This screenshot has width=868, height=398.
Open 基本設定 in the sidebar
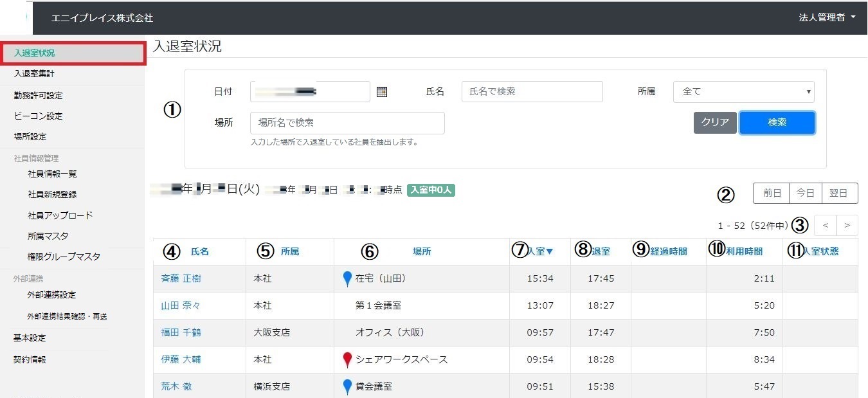tap(30, 338)
